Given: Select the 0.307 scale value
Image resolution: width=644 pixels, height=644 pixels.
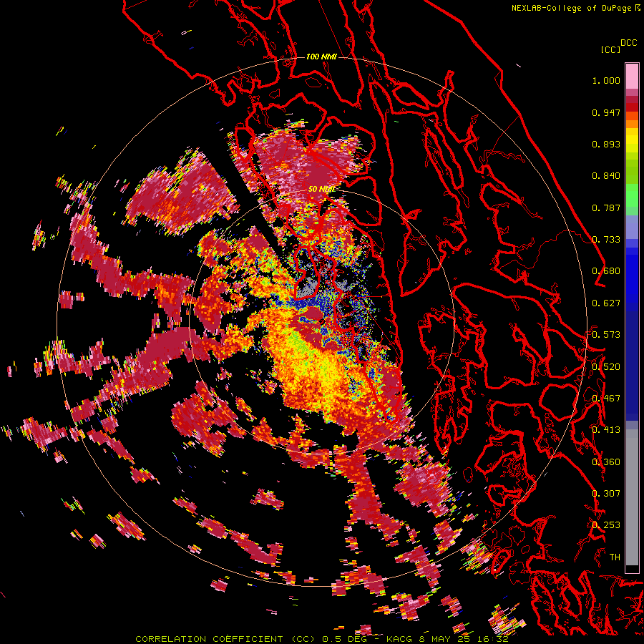Looking at the screenshot, I should [606, 493].
